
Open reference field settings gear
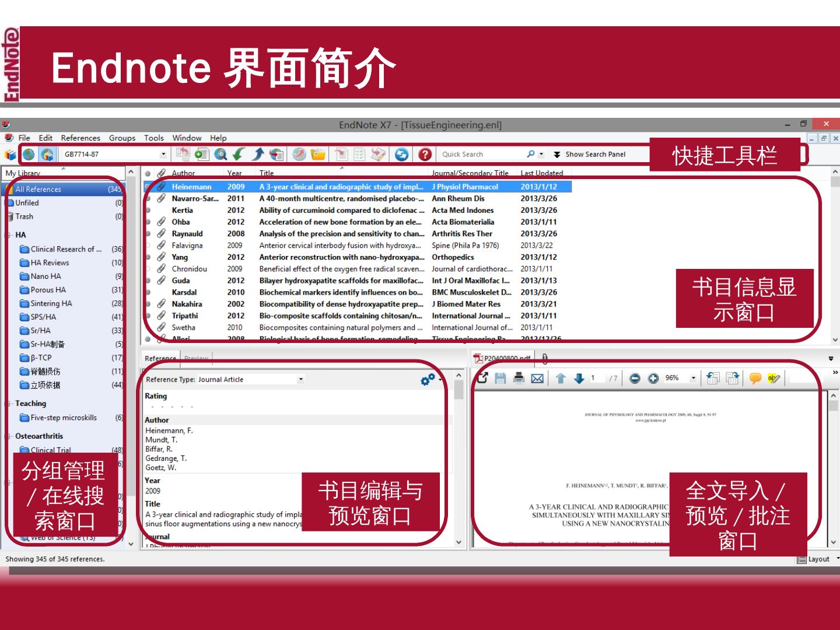coord(428,379)
